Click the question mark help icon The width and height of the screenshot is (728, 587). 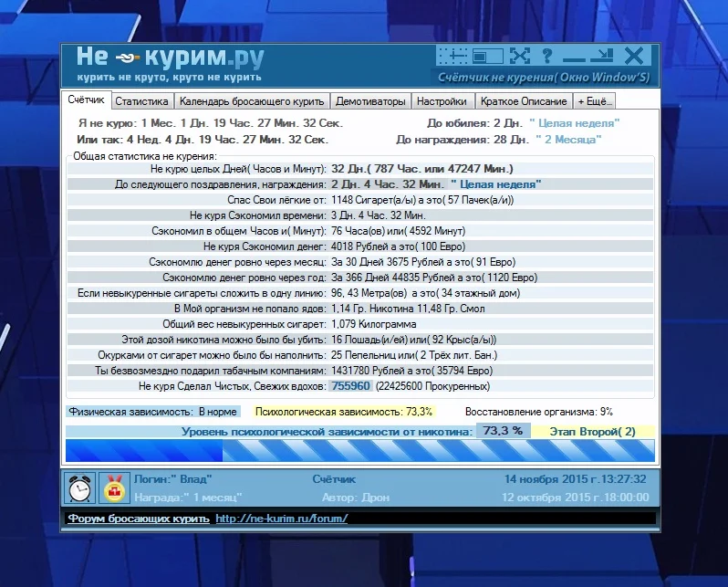(x=547, y=56)
